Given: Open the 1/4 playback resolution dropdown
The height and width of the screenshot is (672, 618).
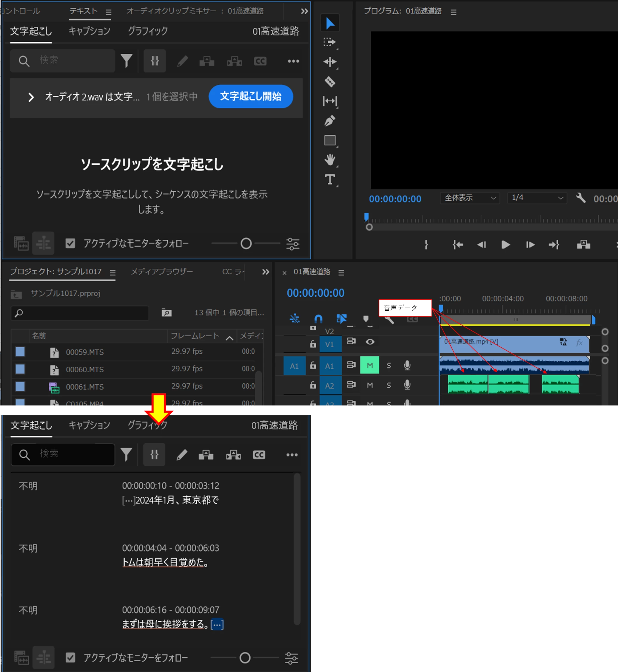Looking at the screenshot, I should coord(537,198).
